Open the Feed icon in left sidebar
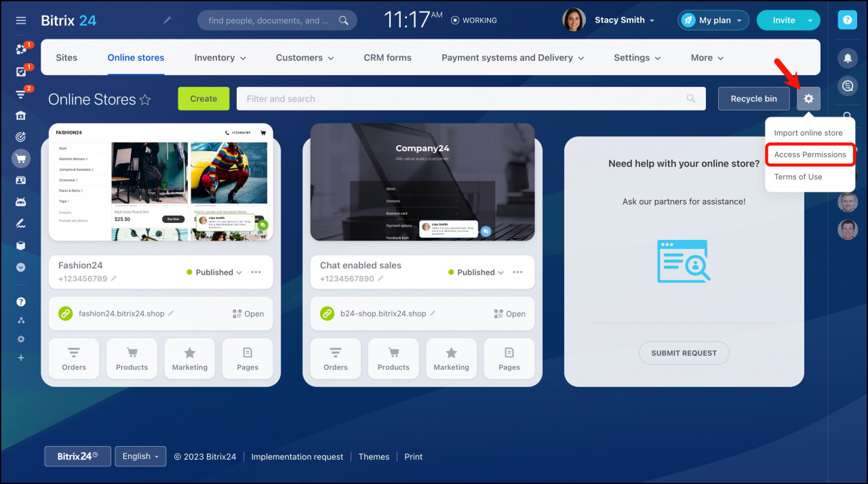Viewport: 868px width, 484px height. (21, 49)
